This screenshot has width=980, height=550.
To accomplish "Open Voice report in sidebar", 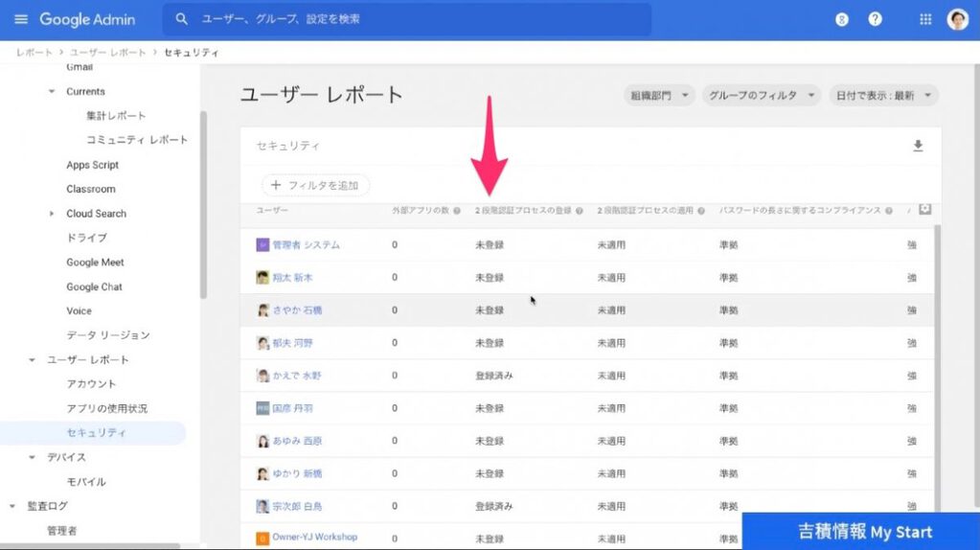I will coord(79,311).
